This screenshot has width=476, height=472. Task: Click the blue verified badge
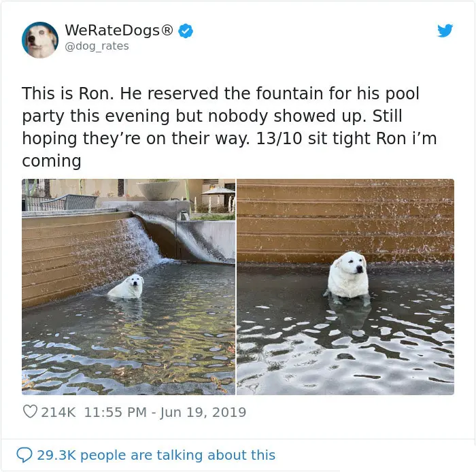pos(186,31)
